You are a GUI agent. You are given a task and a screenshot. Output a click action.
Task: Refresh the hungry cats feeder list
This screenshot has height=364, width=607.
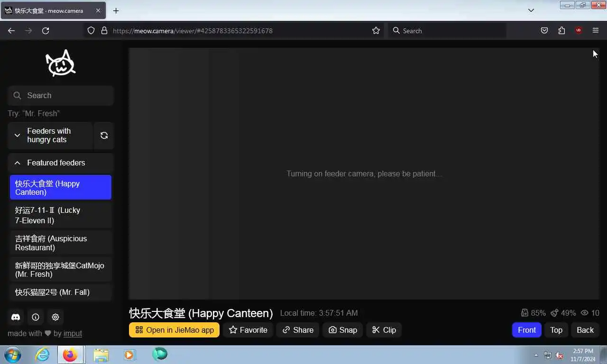104,136
